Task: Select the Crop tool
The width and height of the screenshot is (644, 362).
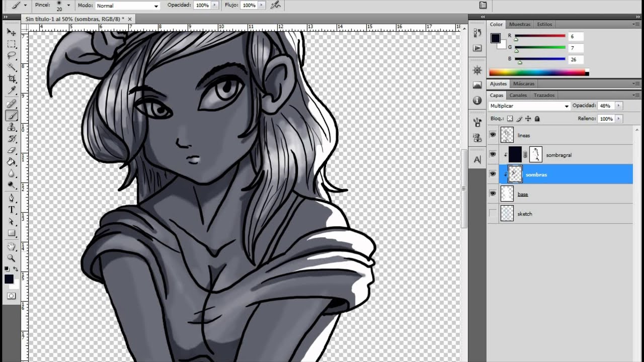Action: click(11, 79)
